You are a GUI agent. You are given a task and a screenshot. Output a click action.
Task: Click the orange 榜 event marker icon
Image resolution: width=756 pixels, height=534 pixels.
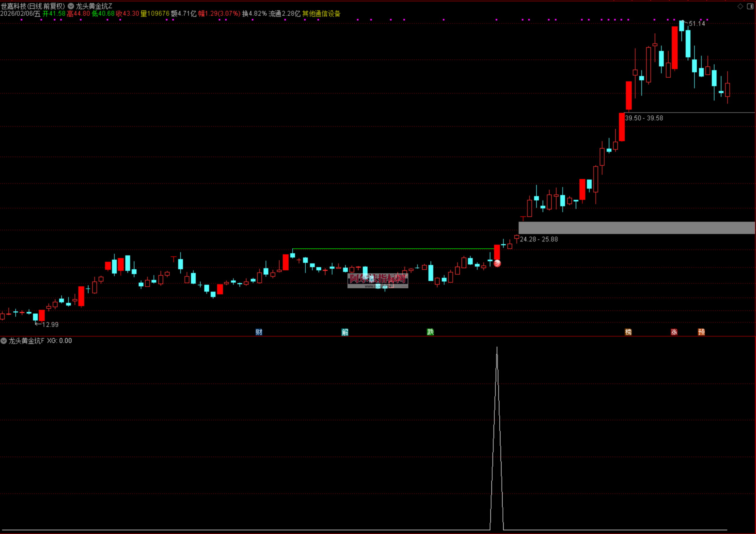click(x=628, y=332)
